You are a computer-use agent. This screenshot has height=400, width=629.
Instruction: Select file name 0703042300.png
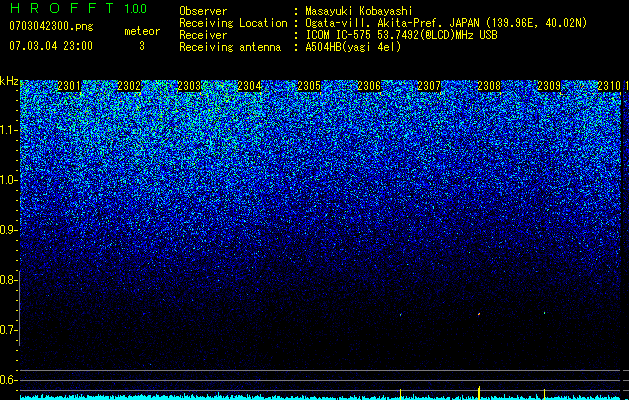pyautogui.click(x=51, y=26)
